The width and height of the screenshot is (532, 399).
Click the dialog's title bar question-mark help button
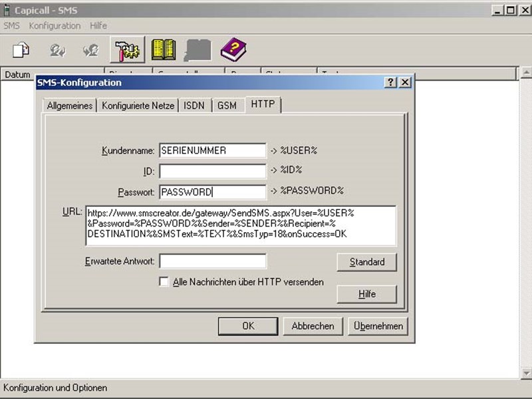(x=390, y=82)
